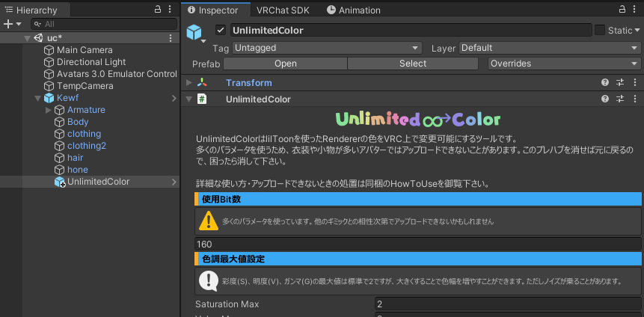Click the Unlimited Color logo banner
This screenshot has height=317, width=644.
pyautogui.click(x=417, y=120)
